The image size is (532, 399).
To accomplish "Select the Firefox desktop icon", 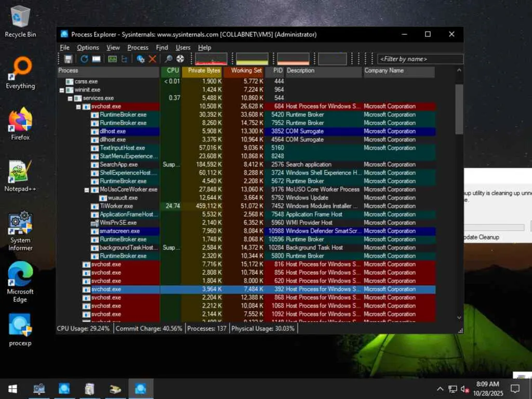I will pyautogui.click(x=20, y=124).
